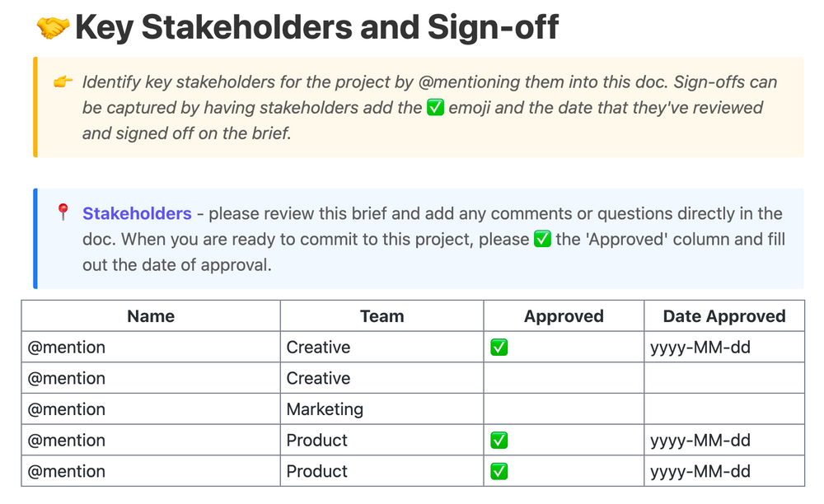Image resolution: width=824 pixels, height=504 pixels.
Task: Toggle approved checkmark in first Product row
Action: (499, 441)
